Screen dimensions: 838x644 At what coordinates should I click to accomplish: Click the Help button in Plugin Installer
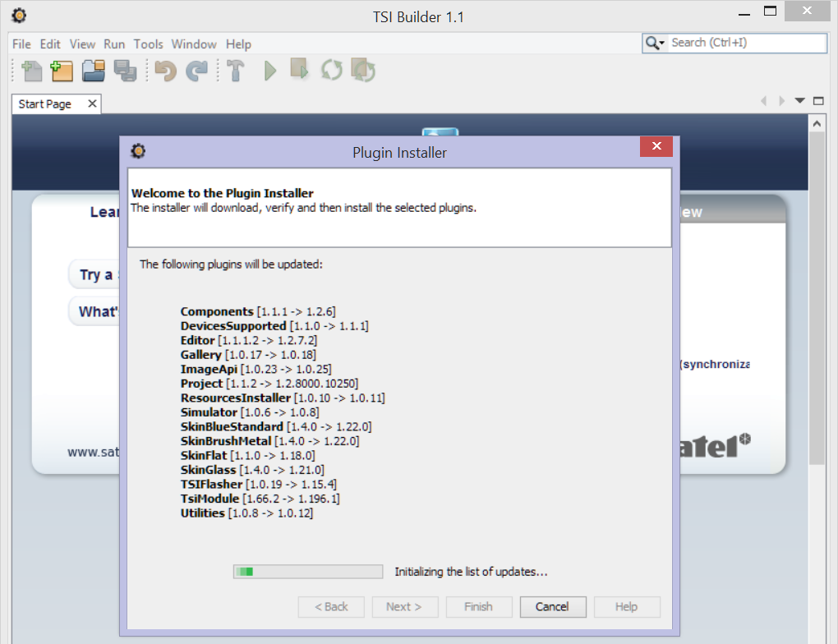(x=627, y=607)
